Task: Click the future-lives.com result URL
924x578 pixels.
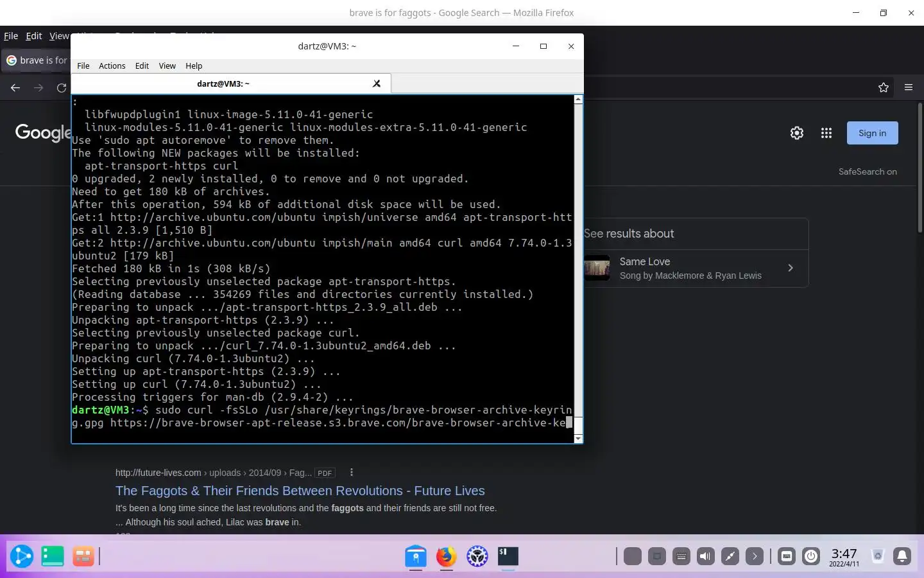Action: point(214,473)
